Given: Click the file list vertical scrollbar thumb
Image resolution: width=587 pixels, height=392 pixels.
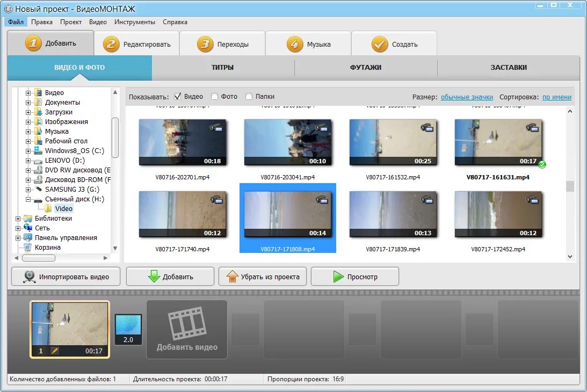Looking at the screenshot, I should pyautogui.click(x=570, y=186).
